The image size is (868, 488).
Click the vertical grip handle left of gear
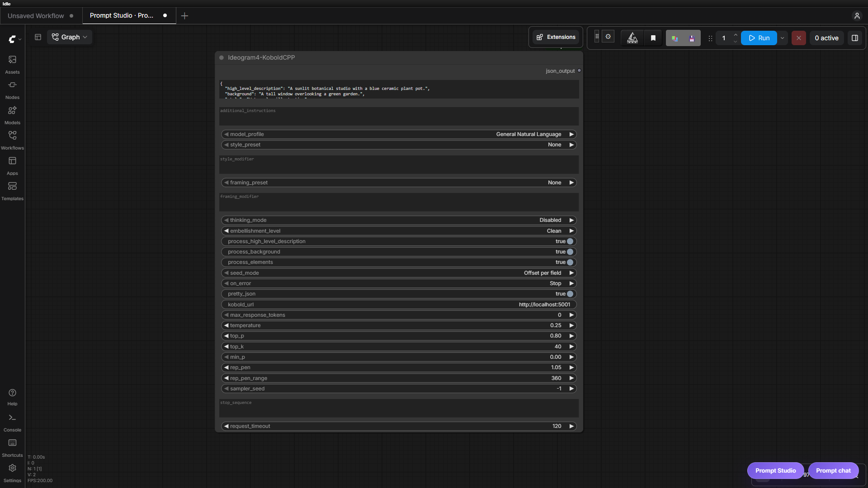[x=597, y=37]
